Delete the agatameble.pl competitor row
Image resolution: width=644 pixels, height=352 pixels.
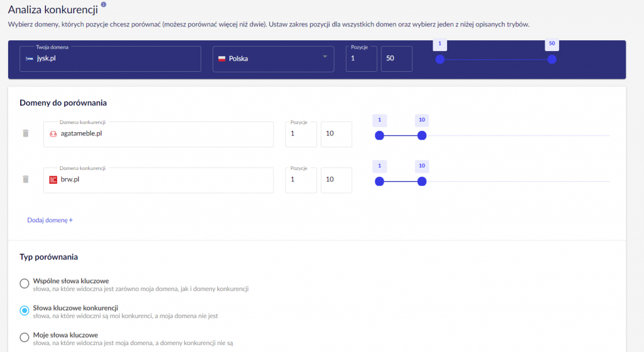point(26,133)
